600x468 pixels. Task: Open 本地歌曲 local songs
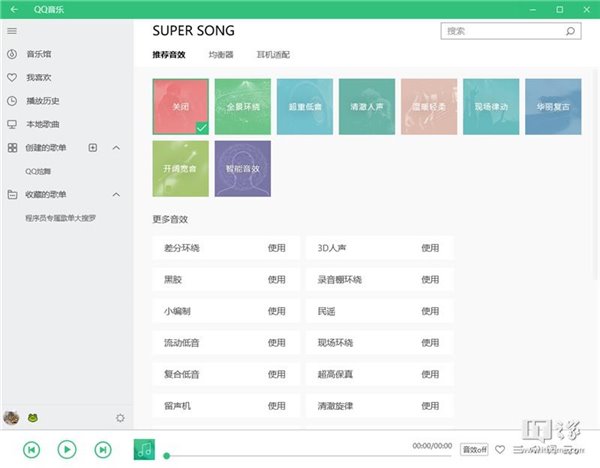(x=43, y=124)
